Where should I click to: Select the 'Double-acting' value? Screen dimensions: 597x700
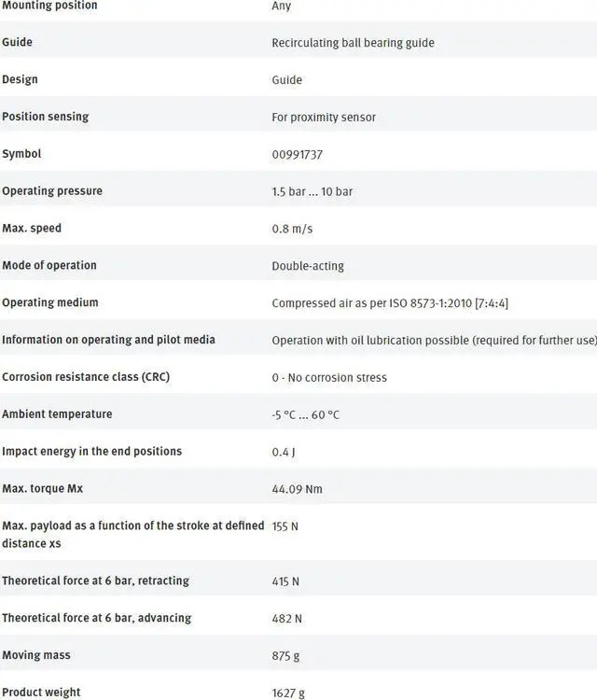coord(308,266)
